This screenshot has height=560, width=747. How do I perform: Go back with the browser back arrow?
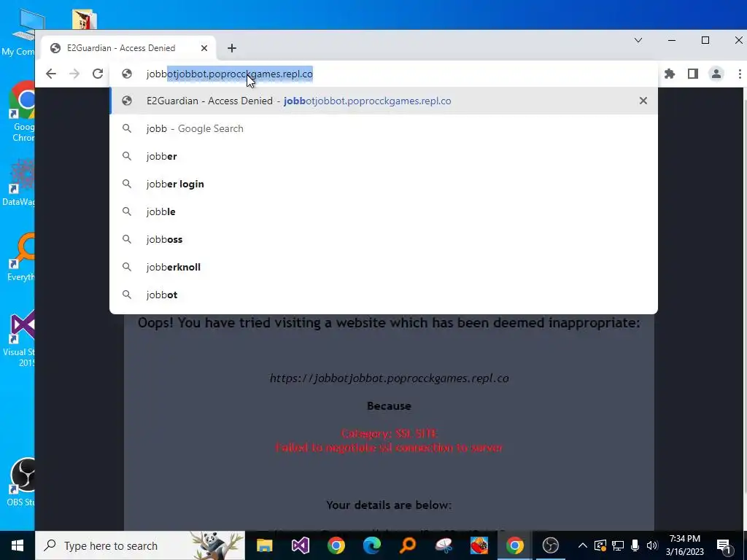tap(51, 74)
